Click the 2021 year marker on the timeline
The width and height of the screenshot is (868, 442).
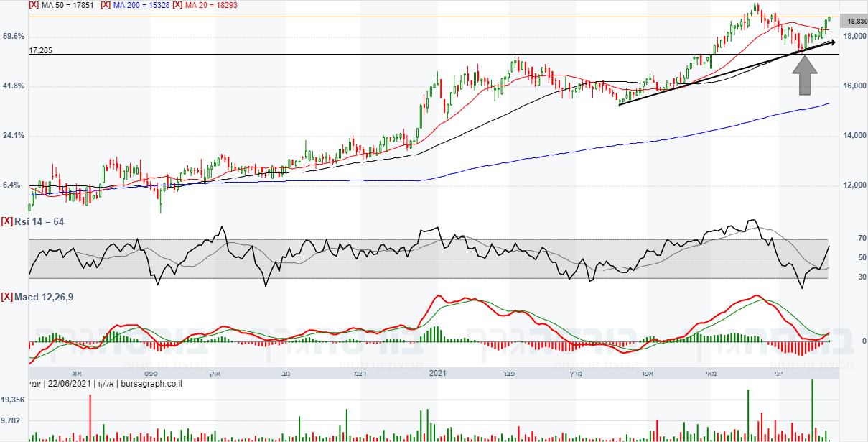pyautogui.click(x=438, y=374)
